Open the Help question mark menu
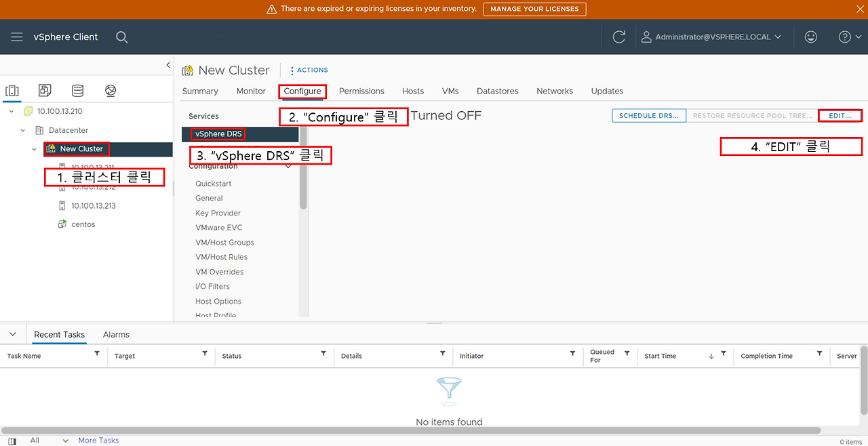Screen dimensions: 868x446 [x=850, y=37]
